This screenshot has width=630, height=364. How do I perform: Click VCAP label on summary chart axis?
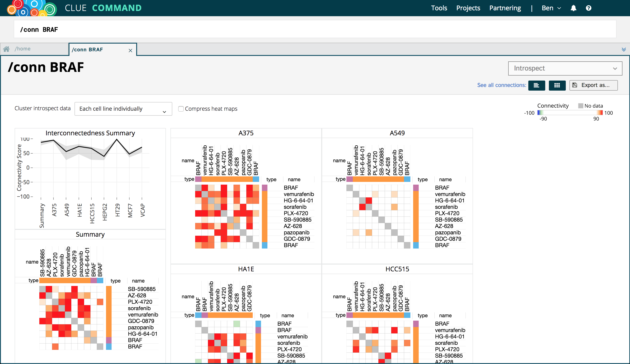(x=143, y=210)
